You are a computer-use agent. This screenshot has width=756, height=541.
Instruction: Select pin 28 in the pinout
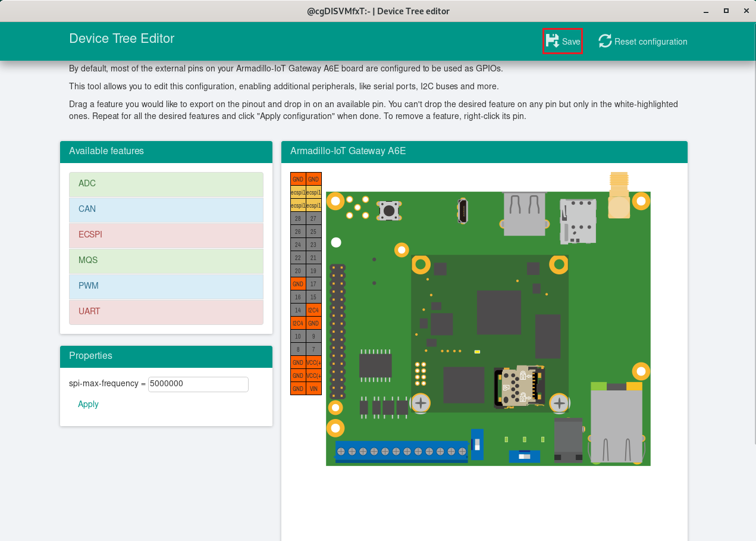pos(298,219)
